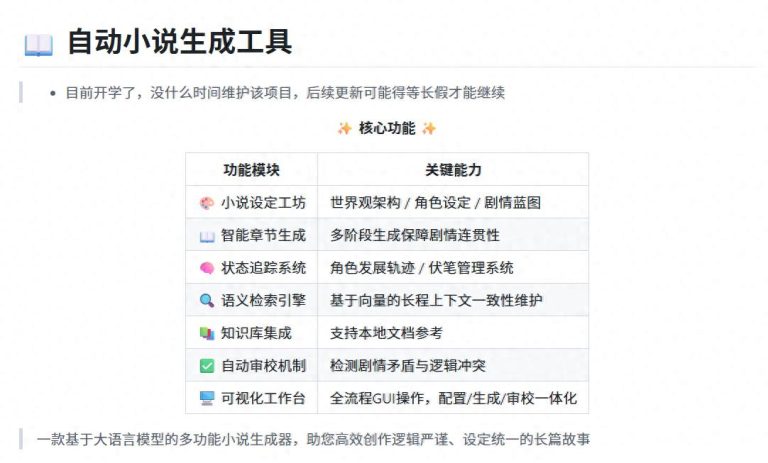Click the 世界观架构 / 角色设定 / 剧情蓝图 cell
768x463 pixels.
[435, 203]
